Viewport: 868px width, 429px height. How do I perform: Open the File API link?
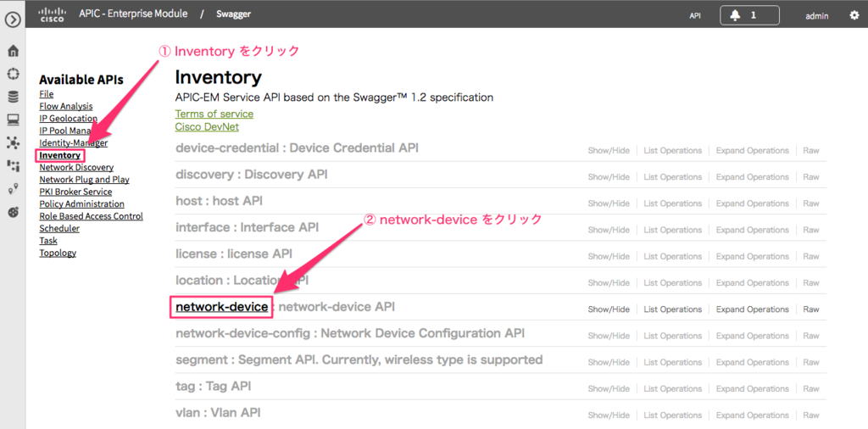point(47,94)
